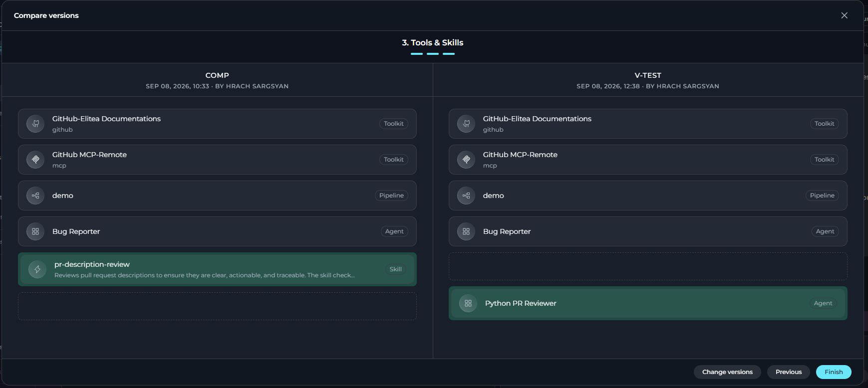Viewport: 868px width, 388px height.
Task: Click the MCP icon in V-TEST GitHub MCP-Remote row
Action: [466, 160]
